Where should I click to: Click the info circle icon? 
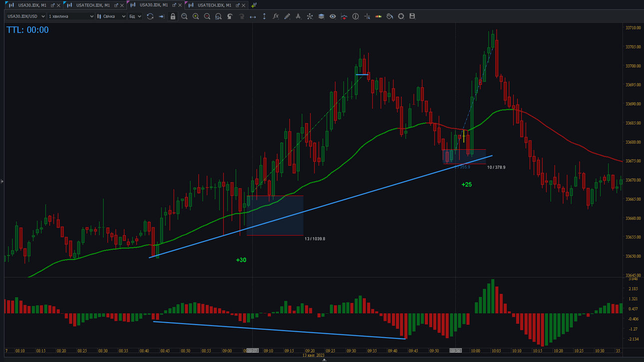pos(355,16)
